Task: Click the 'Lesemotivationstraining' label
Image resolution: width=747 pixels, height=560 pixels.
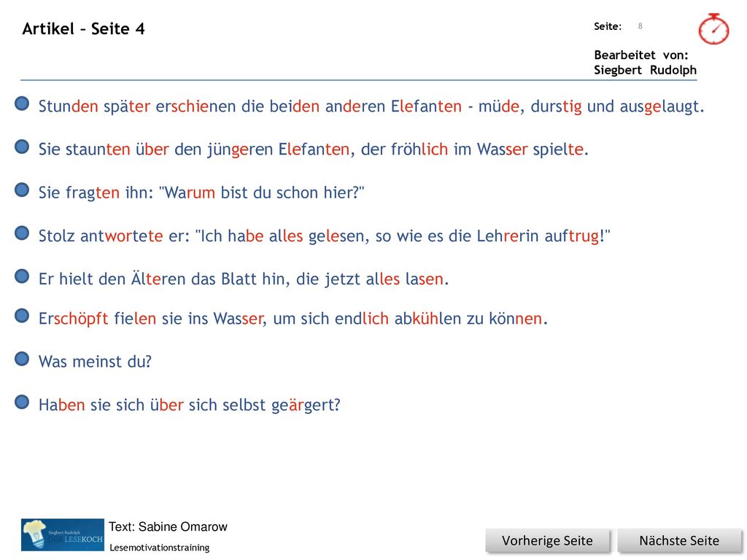Action: point(160,548)
